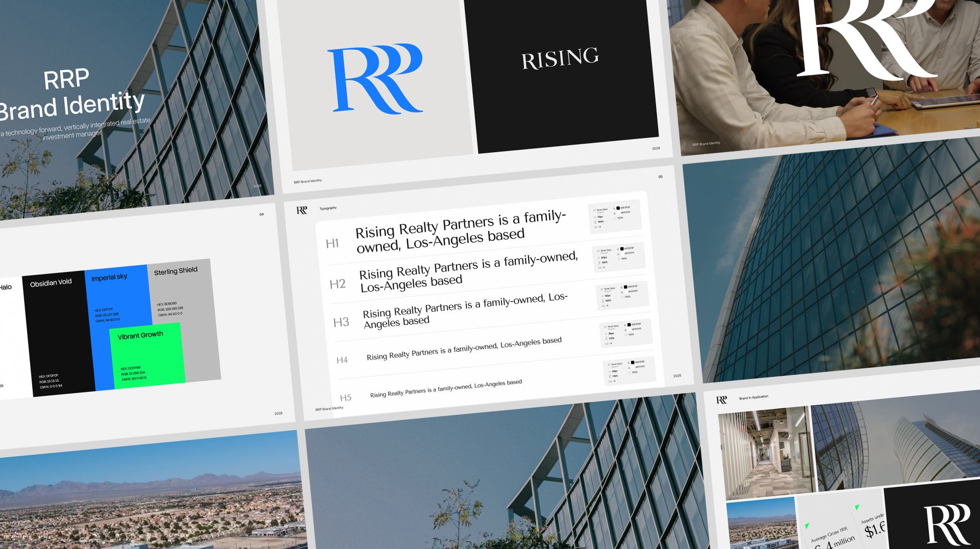Click the 'Halo' swatch label
Screen dimensions: 980x549
tap(6, 288)
